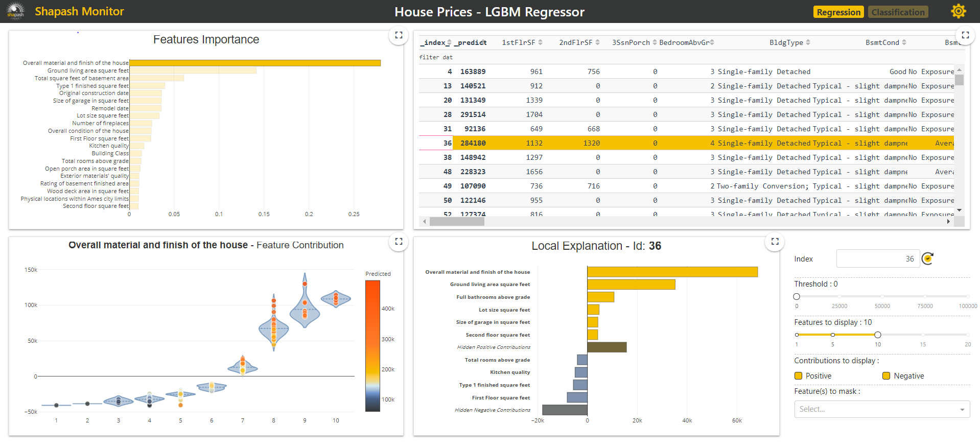Click the Threshold slider handle at 0
The height and width of the screenshot is (448, 980).
tap(797, 297)
